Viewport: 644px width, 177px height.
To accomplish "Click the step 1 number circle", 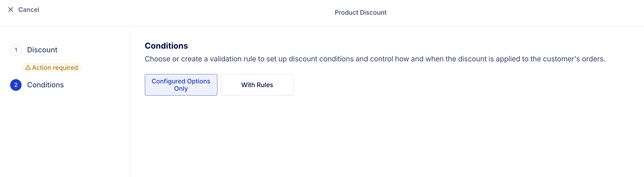I will tap(16, 50).
